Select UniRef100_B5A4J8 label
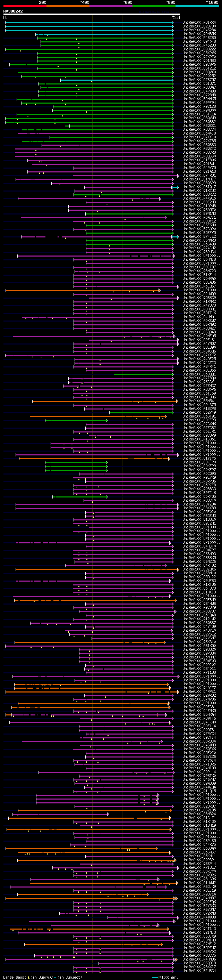This screenshot has height=980, width=222. click(199, 133)
